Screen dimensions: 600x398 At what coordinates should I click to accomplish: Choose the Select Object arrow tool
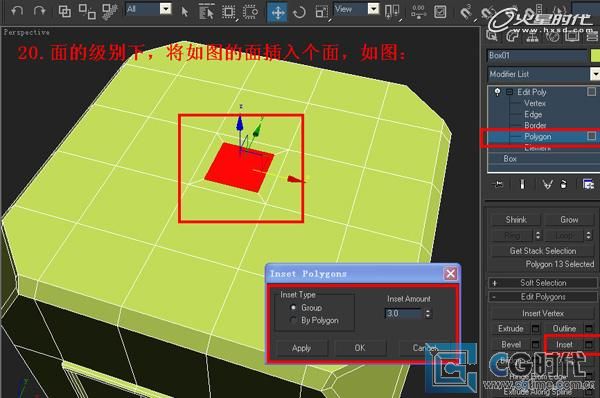click(x=185, y=12)
